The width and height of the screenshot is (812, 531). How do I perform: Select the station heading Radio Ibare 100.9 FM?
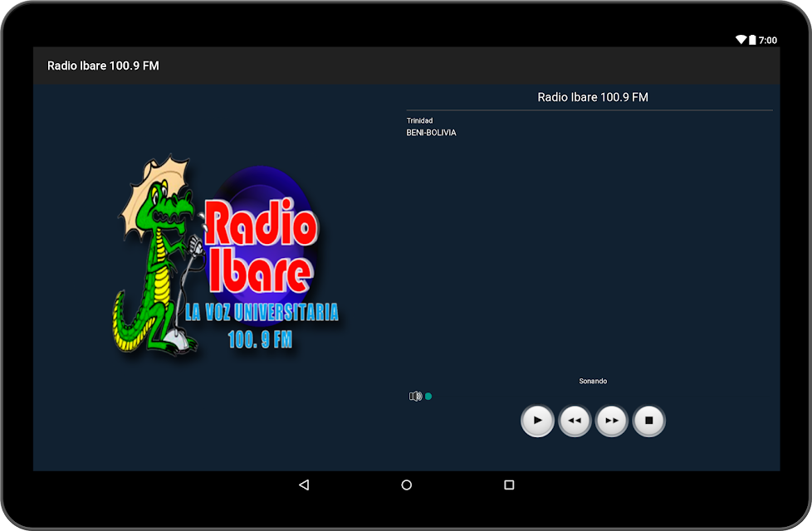(x=593, y=97)
